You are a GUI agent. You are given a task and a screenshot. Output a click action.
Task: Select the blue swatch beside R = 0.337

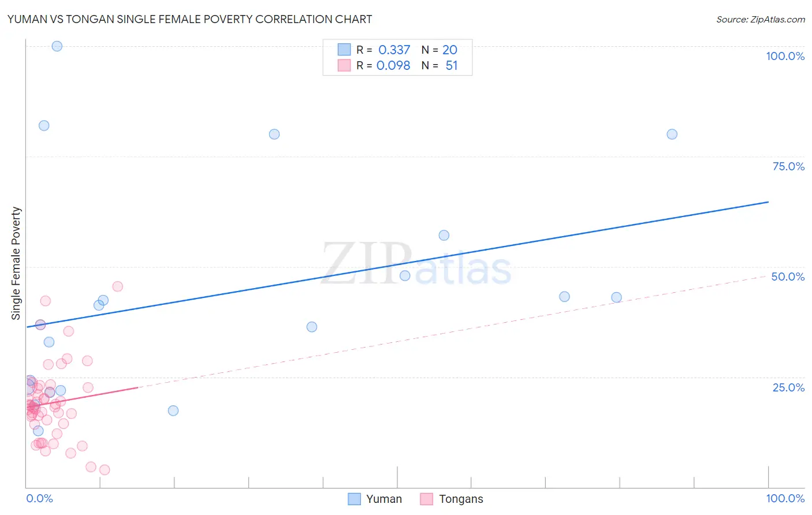(x=344, y=50)
